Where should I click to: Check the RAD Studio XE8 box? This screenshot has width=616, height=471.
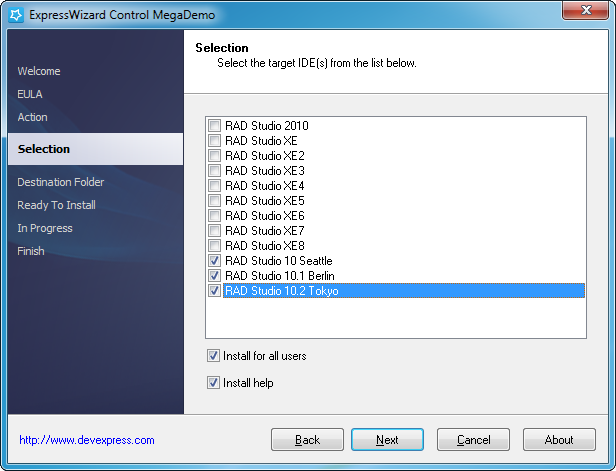click(x=214, y=246)
